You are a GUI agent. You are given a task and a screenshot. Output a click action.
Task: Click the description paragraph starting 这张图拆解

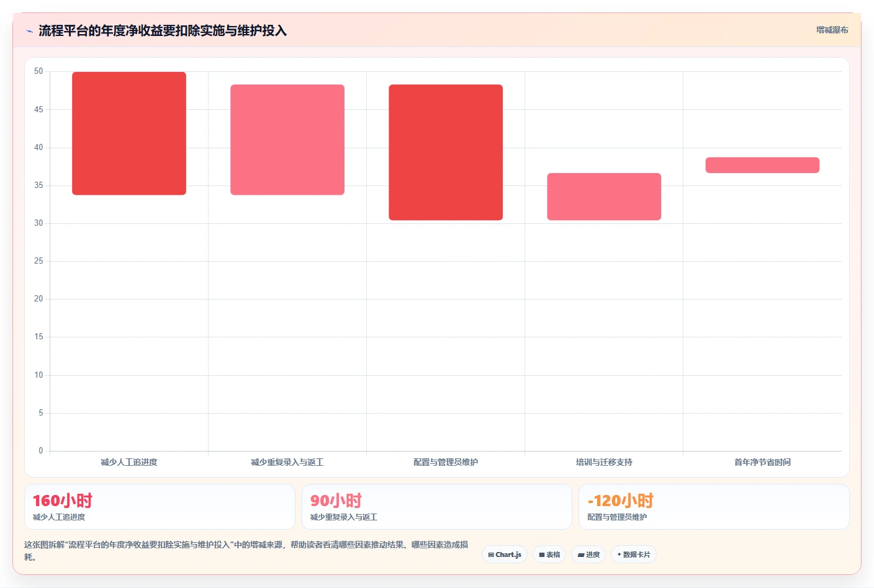pos(246,551)
